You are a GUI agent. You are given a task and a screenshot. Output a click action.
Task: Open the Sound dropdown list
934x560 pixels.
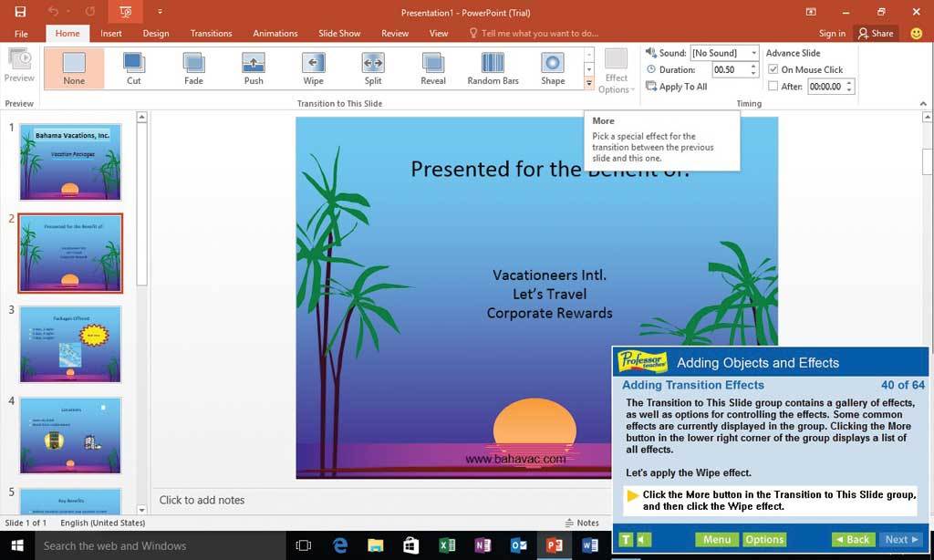pos(753,53)
